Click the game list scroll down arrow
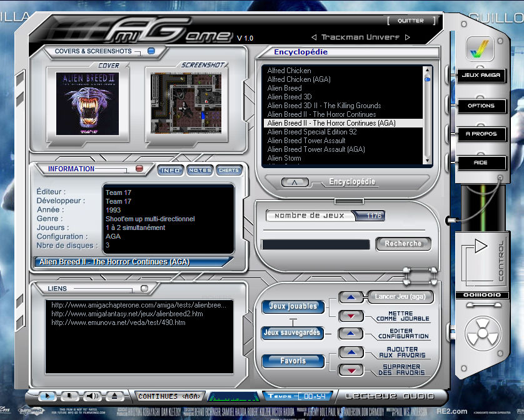 click(426, 161)
